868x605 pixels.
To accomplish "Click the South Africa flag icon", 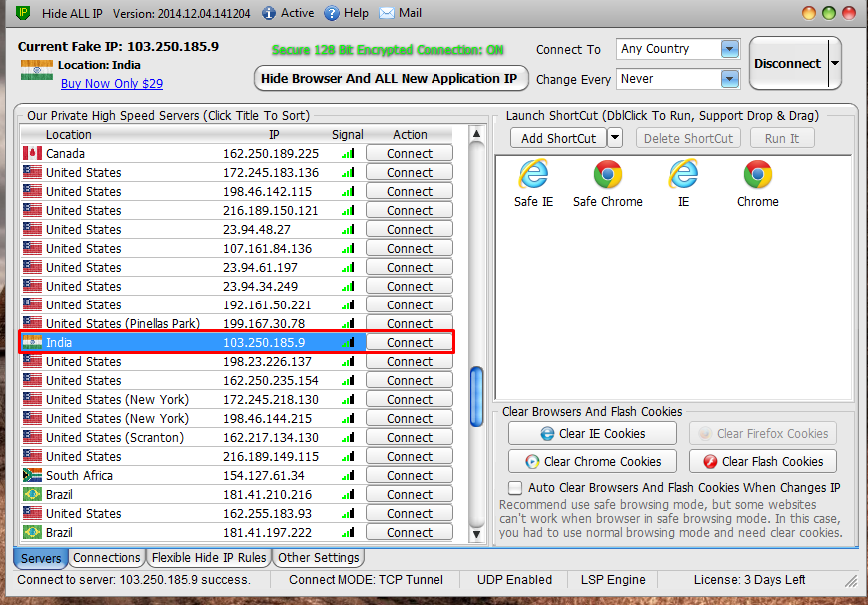I will pyautogui.click(x=32, y=475).
